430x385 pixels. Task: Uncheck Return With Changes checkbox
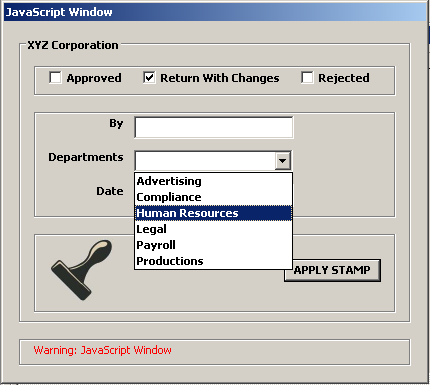click(x=149, y=78)
